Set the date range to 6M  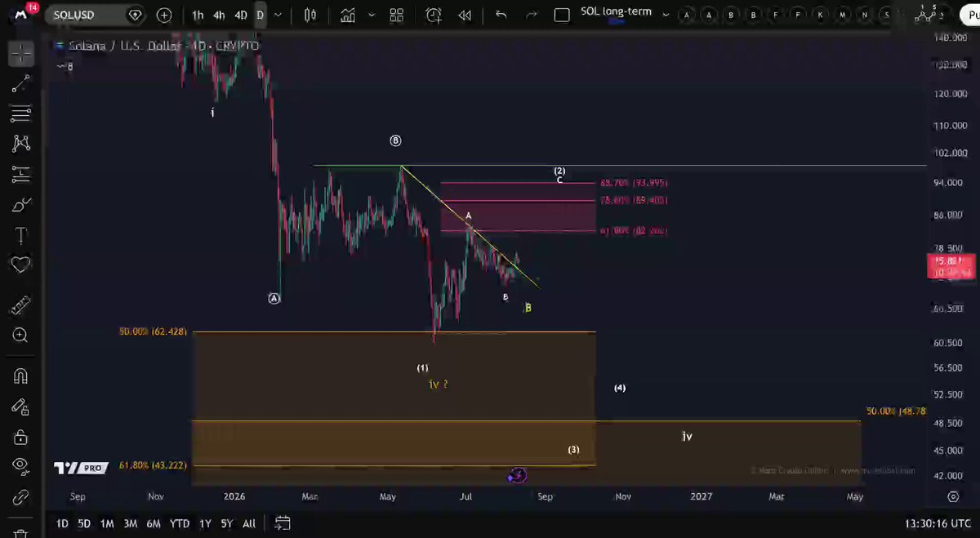pyautogui.click(x=154, y=523)
